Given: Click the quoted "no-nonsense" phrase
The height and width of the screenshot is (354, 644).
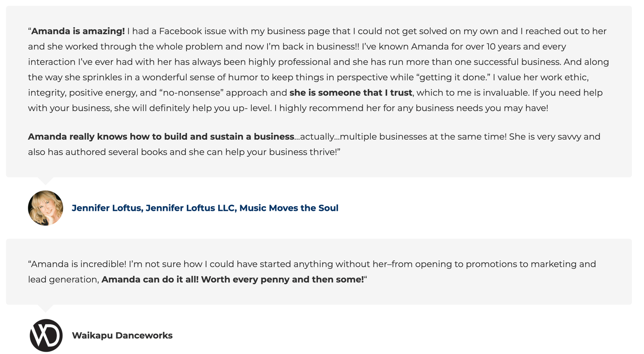Looking at the screenshot, I should tap(191, 93).
